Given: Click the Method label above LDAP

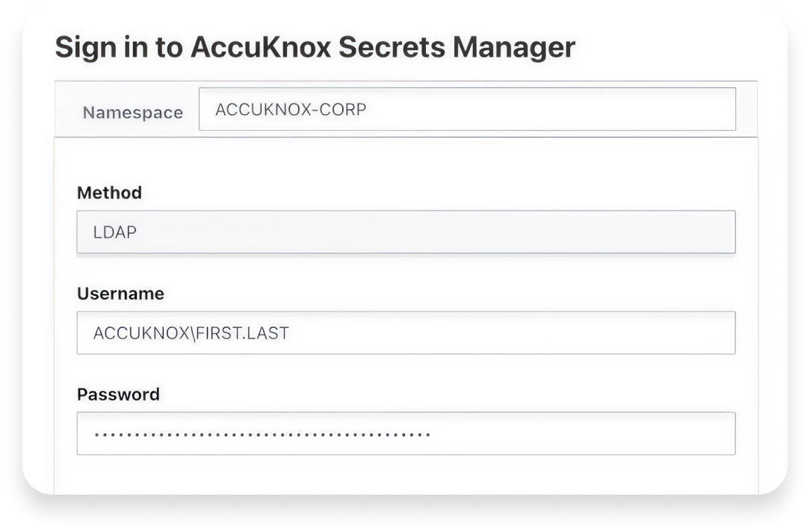Looking at the screenshot, I should pos(110,193).
